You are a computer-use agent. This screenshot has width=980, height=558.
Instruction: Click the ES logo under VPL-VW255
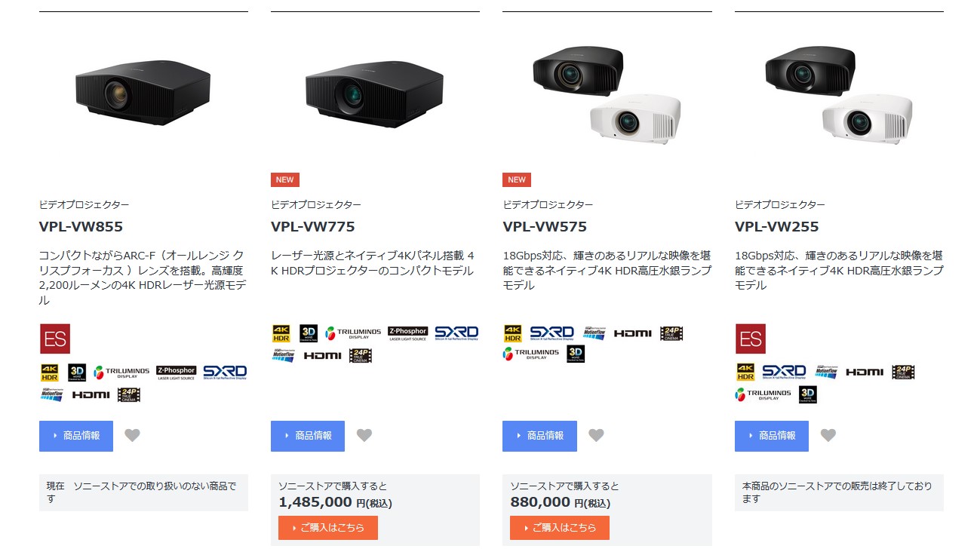(750, 339)
